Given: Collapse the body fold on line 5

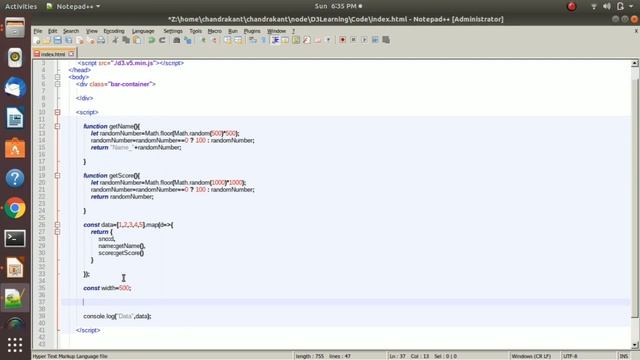Looking at the screenshot, I should click(x=58, y=77).
